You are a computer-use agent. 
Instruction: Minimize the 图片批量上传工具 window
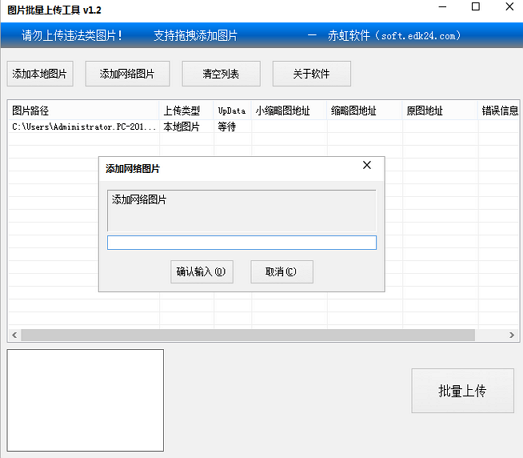tap(442, 7)
